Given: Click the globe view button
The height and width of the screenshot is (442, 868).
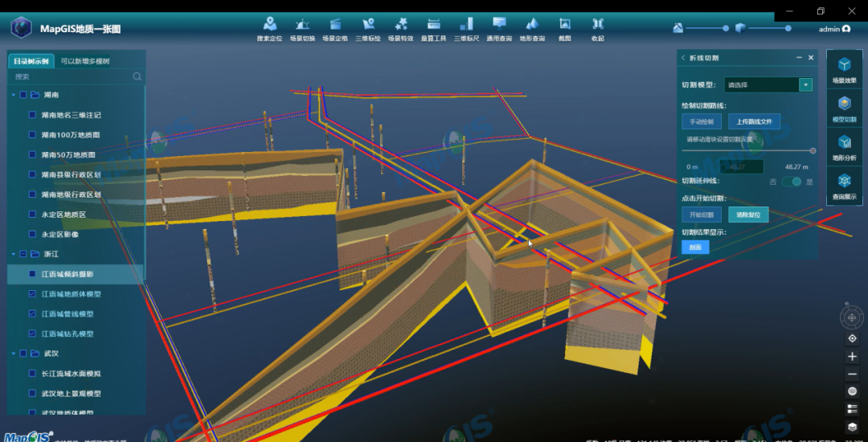Looking at the screenshot, I should click(x=853, y=391).
